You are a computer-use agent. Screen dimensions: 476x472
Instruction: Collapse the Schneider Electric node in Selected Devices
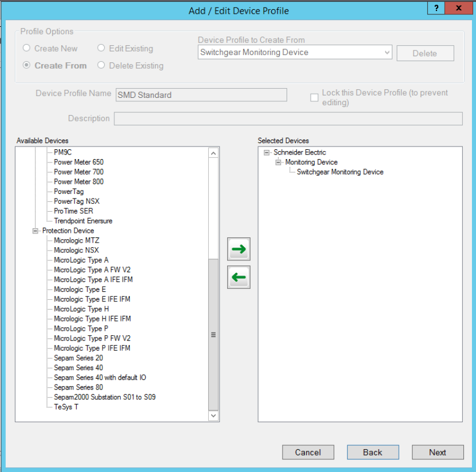(267, 152)
